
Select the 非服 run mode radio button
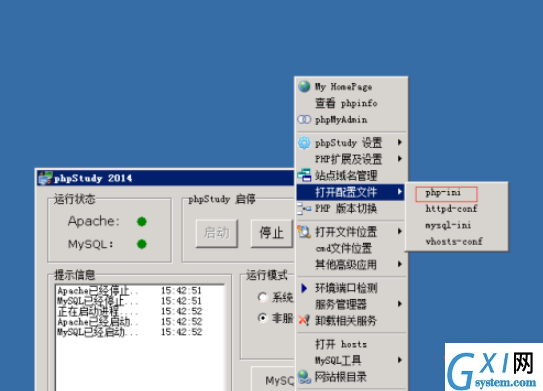pyautogui.click(x=263, y=318)
